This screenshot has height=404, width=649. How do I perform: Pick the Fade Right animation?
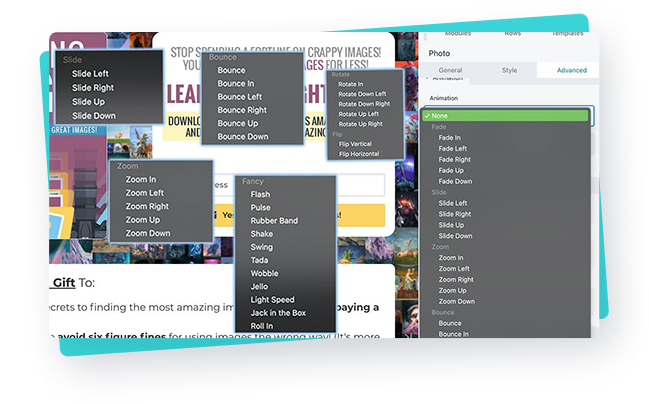click(x=455, y=160)
